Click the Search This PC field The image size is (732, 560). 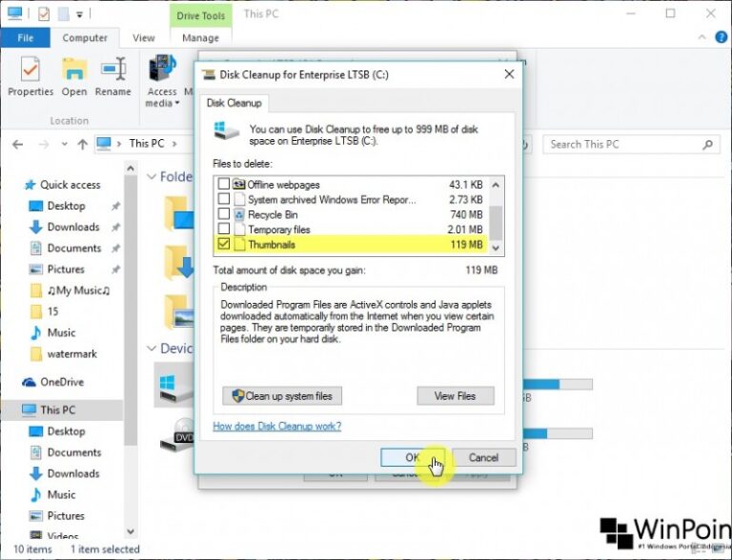tap(631, 144)
